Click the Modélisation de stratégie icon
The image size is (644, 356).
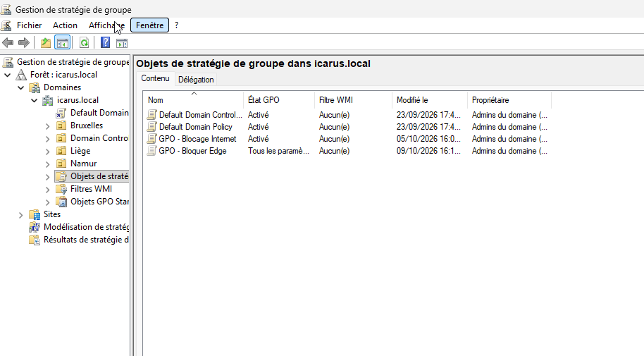35,227
